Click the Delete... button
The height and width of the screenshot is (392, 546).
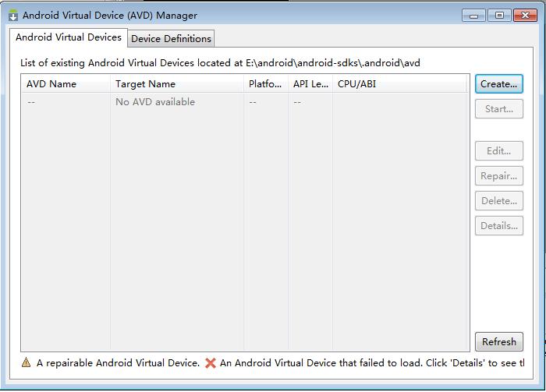[499, 201]
